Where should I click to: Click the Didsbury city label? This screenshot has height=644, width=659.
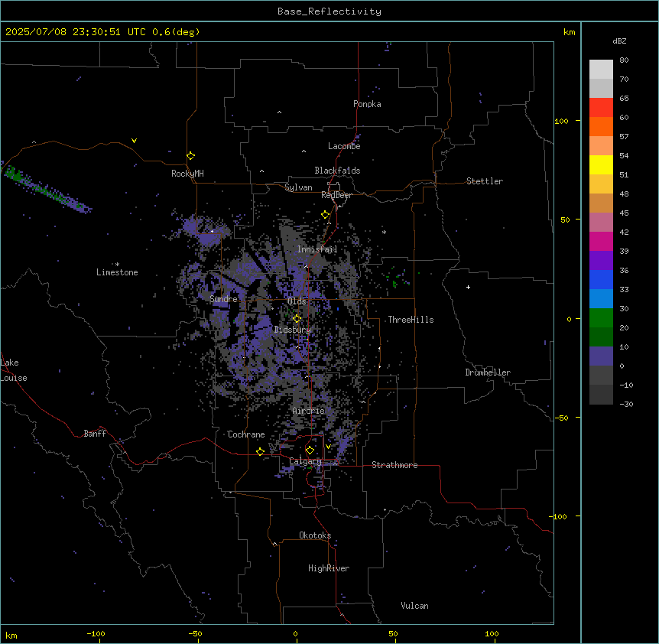point(293,330)
